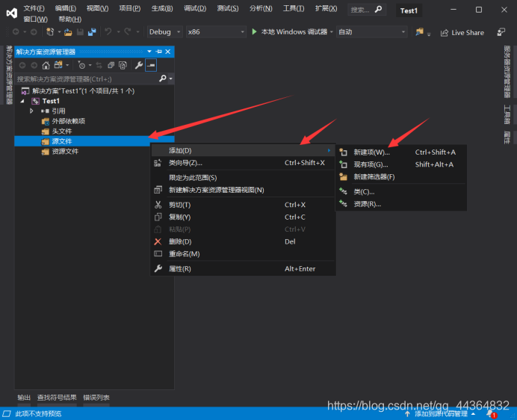Click the Visual Studio logo icon

(x=11, y=13)
